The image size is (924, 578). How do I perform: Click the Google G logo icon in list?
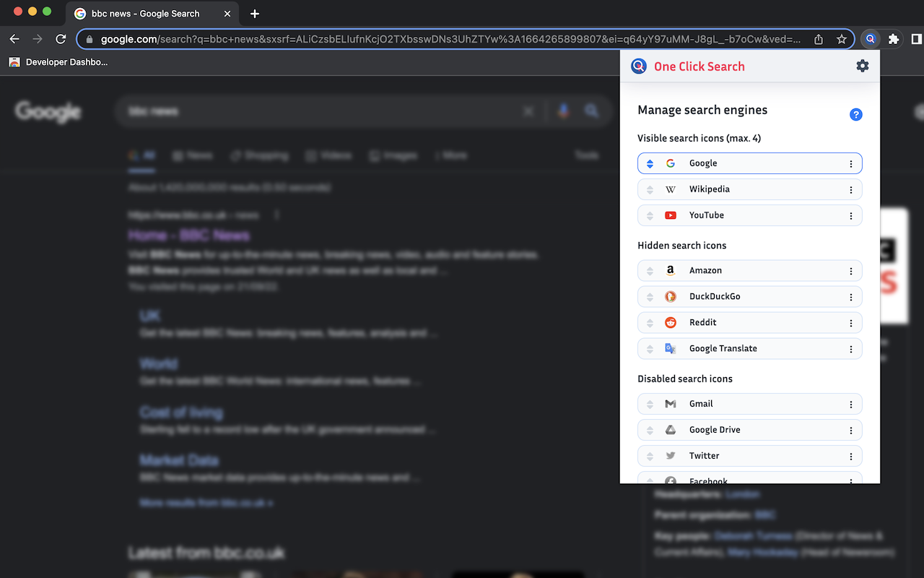point(671,163)
